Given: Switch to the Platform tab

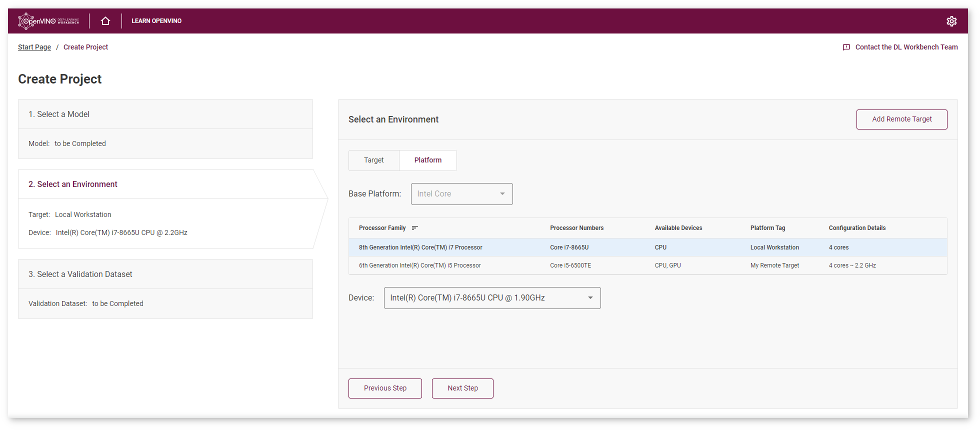Looking at the screenshot, I should (x=427, y=160).
